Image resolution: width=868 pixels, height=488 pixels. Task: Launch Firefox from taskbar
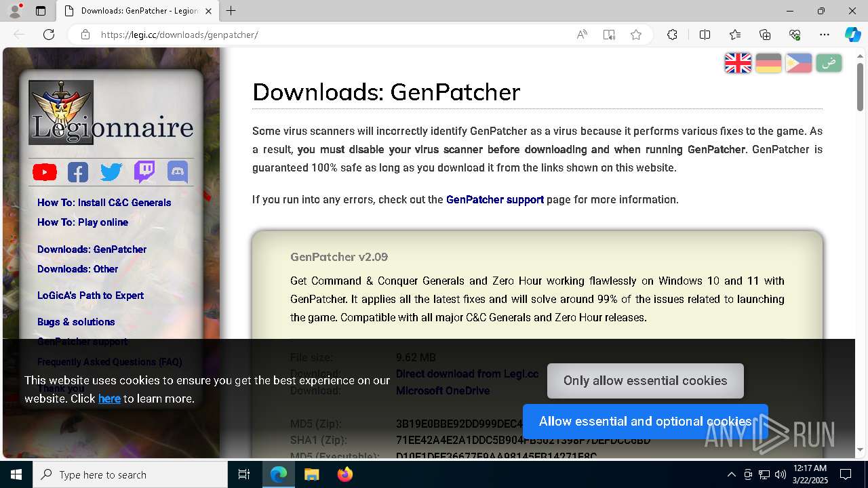click(x=345, y=474)
